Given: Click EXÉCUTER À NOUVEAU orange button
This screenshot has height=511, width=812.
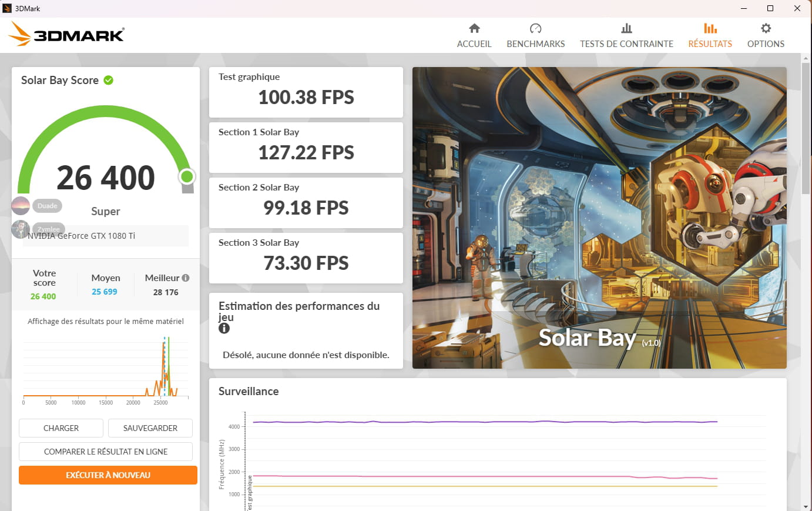Looking at the screenshot, I should click(108, 475).
